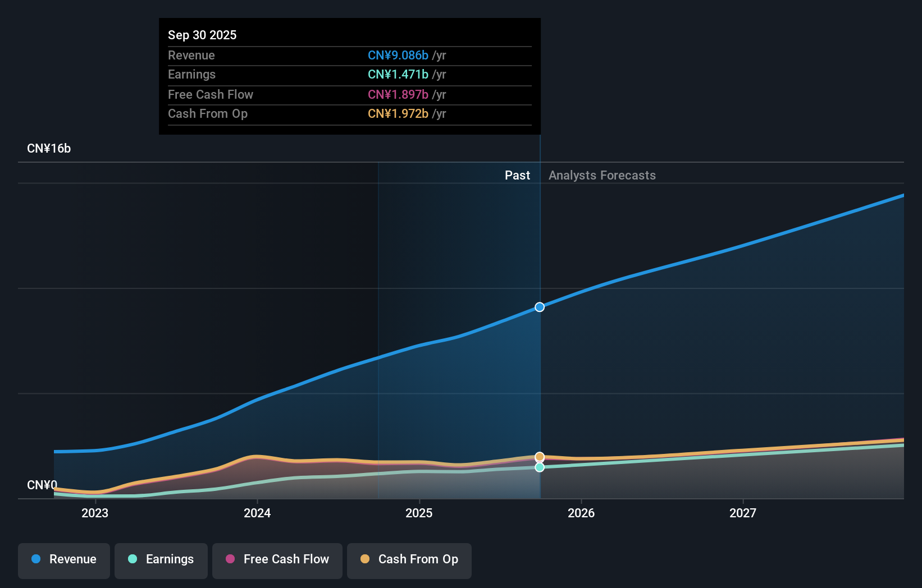The height and width of the screenshot is (588, 922).
Task: Select the orange Cash From Op marker
Action: 539,456
